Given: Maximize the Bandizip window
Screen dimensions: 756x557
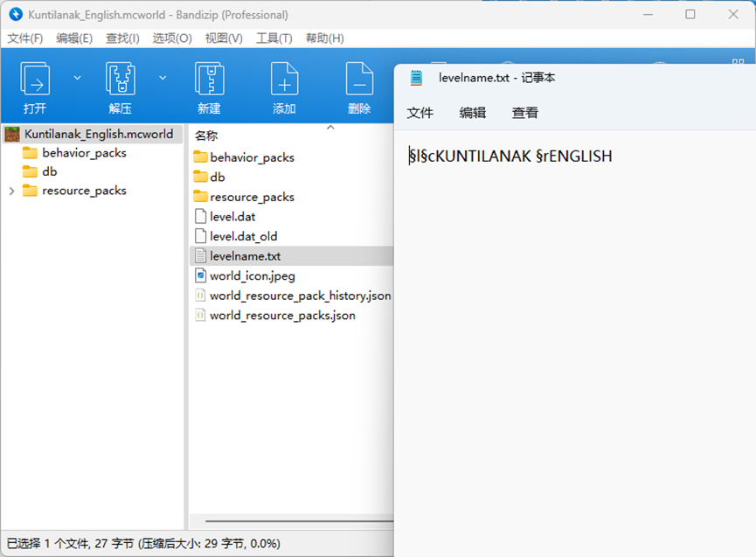Looking at the screenshot, I should [690, 15].
